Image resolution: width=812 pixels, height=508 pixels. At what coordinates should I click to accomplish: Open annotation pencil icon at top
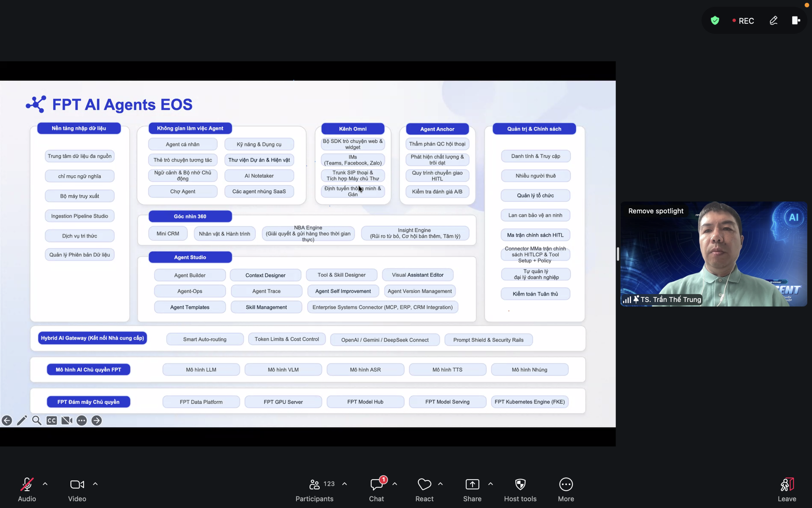point(773,21)
